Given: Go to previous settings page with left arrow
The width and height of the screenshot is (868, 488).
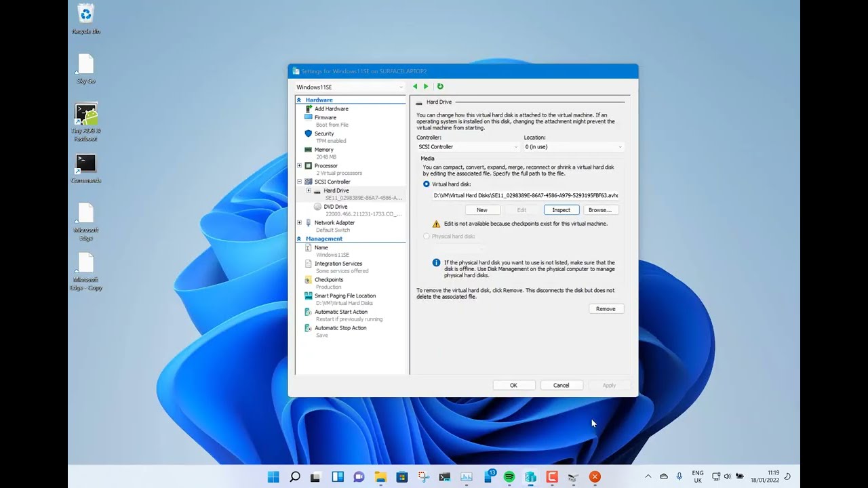Looking at the screenshot, I should tap(415, 87).
